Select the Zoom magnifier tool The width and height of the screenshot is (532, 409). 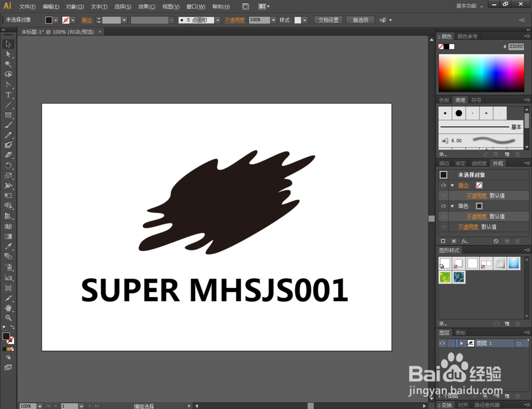pos(8,318)
